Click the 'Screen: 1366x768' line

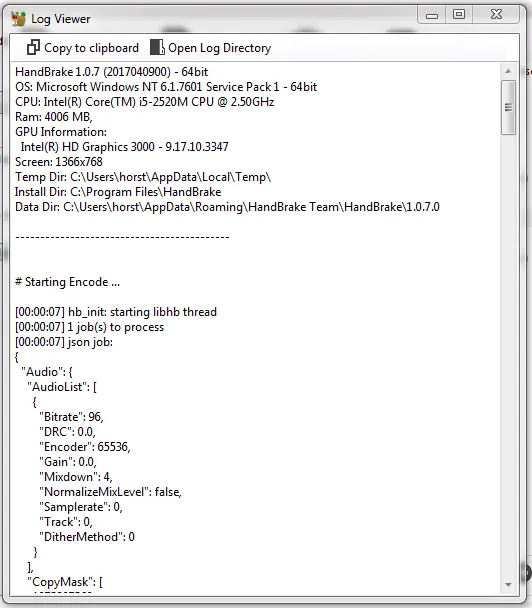[x=59, y=162]
